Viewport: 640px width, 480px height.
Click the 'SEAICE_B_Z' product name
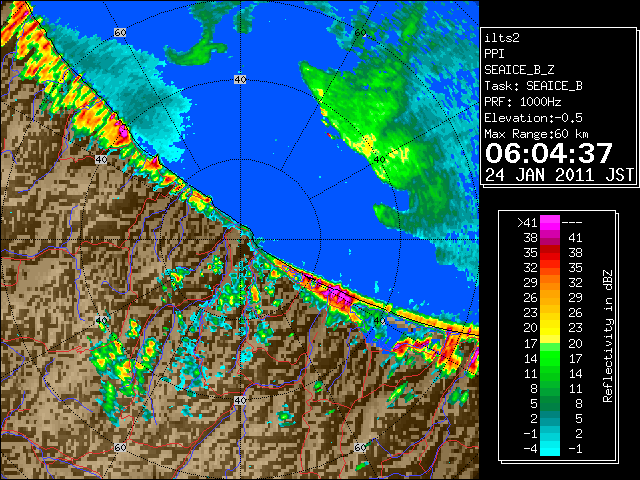tap(519, 70)
